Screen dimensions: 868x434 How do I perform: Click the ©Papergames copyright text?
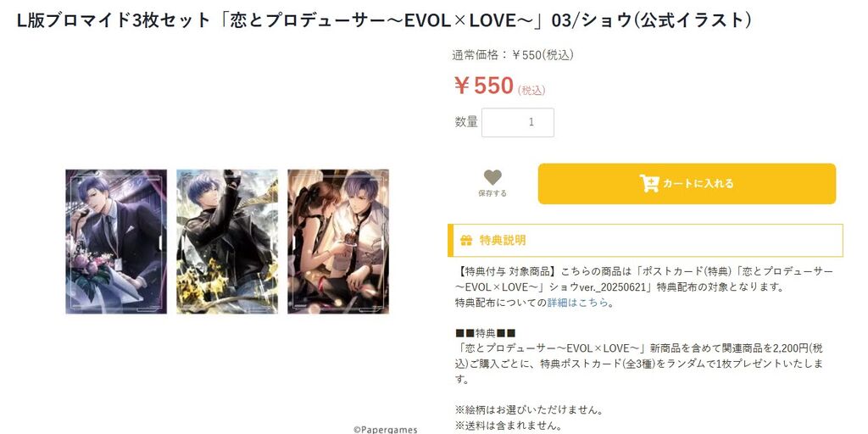(386, 429)
